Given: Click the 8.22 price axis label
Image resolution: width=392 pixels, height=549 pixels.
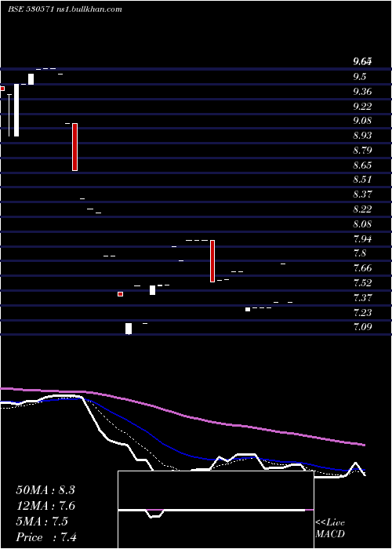Looking at the screenshot, I should click(x=362, y=209).
